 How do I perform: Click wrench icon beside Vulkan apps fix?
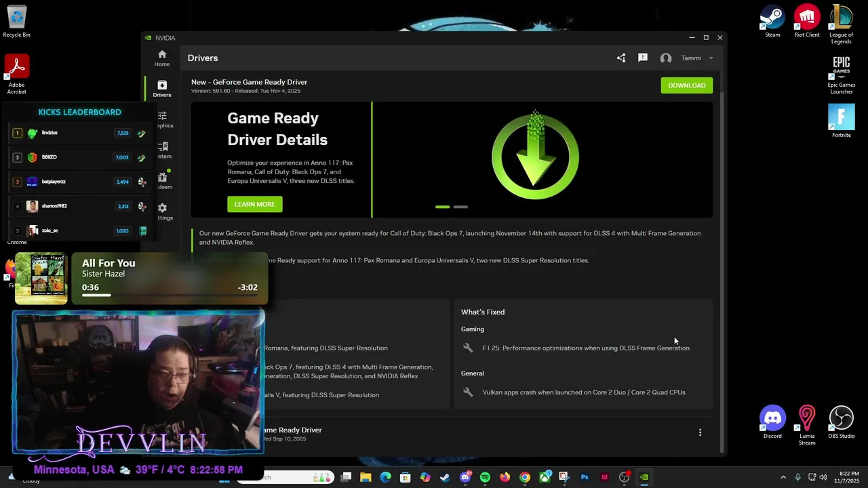[x=468, y=392]
